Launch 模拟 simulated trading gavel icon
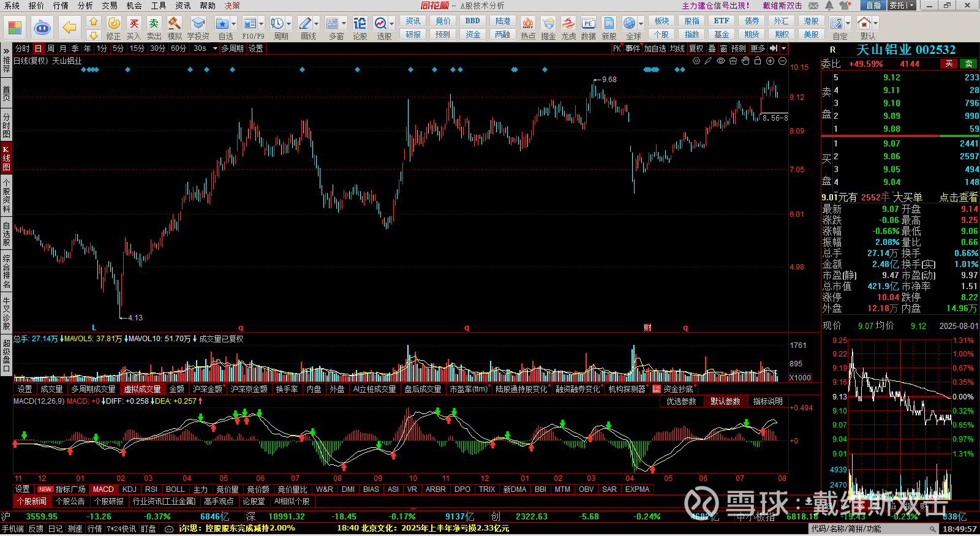This screenshot has height=536, width=980. pos(175,23)
